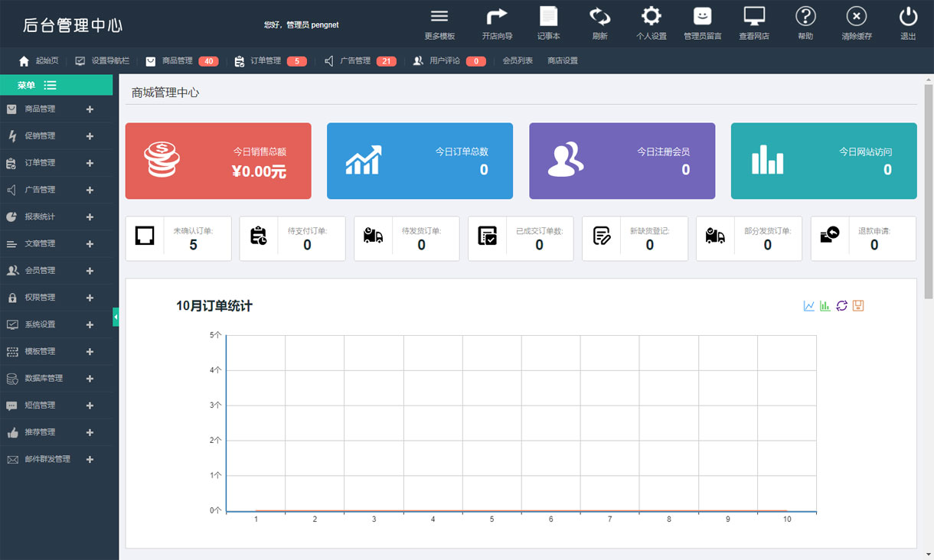The width and height of the screenshot is (934, 560).
Task: Click the 刷新 refresh icon
Action: [x=599, y=16]
